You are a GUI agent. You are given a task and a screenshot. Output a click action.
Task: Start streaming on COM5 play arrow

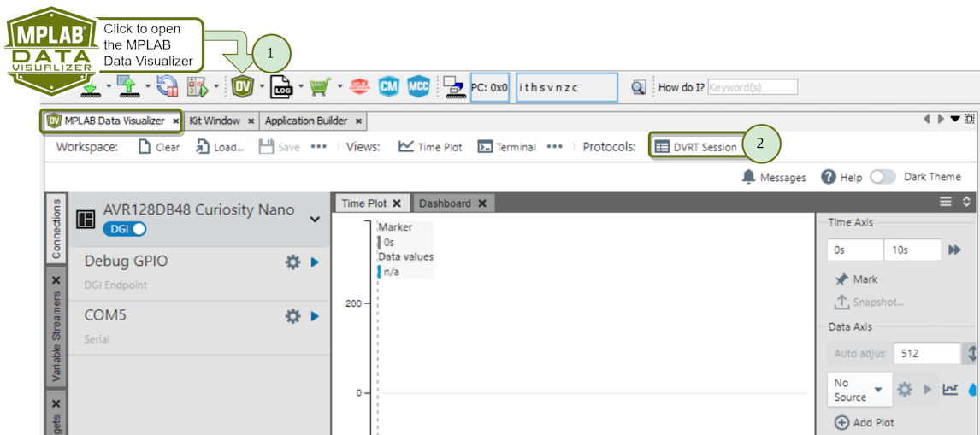coord(315,316)
